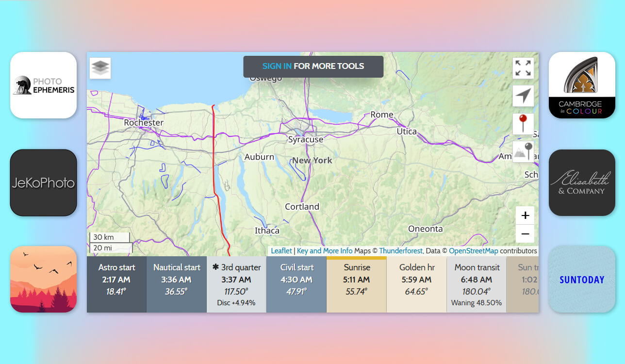Open the Cambridge in Colour tile

click(x=582, y=85)
